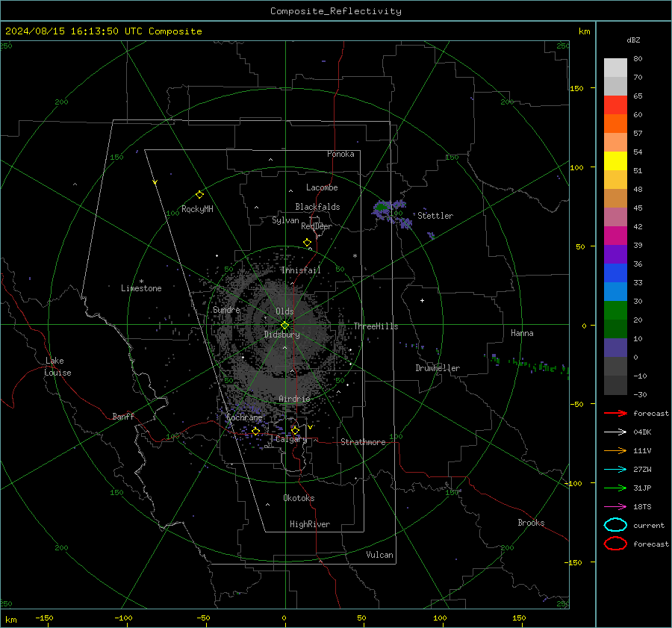Viewport: 672px width, 628px height.
Task: Click the Brooks label
Action: coord(531,523)
